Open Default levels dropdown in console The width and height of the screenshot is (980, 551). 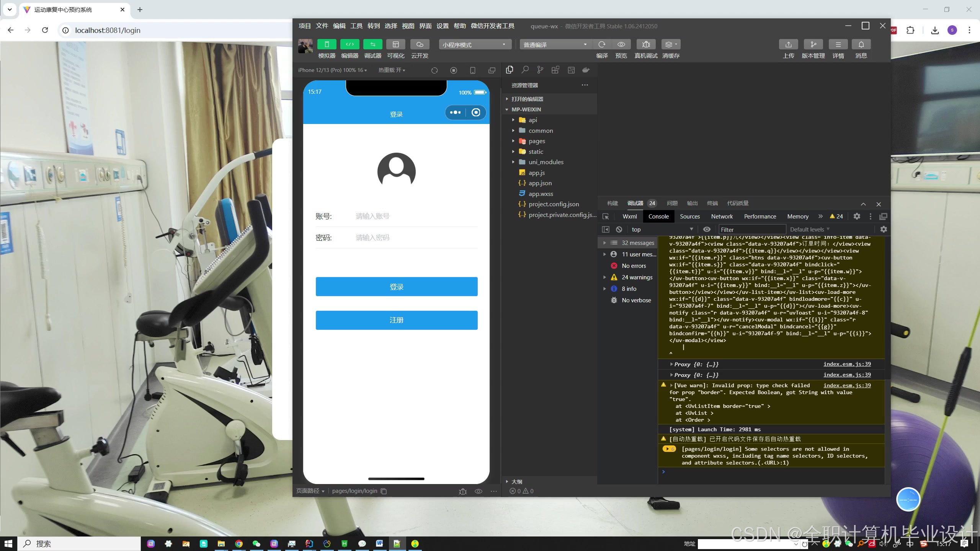[810, 230]
